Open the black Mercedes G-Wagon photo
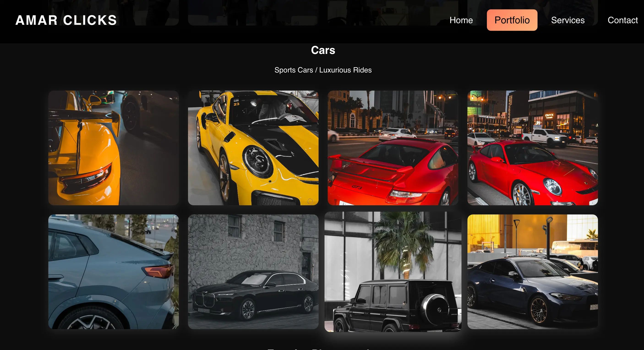Image resolution: width=644 pixels, height=350 pixels. click(x=393, y=272)
